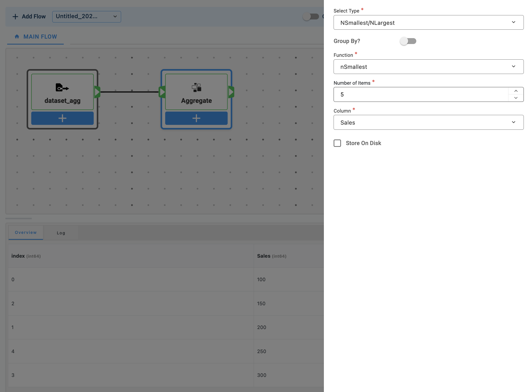Viewport: 532px width, 392px height.
Task: Click output port arrow of dataset_agg node
Action: tap(97, 92)
